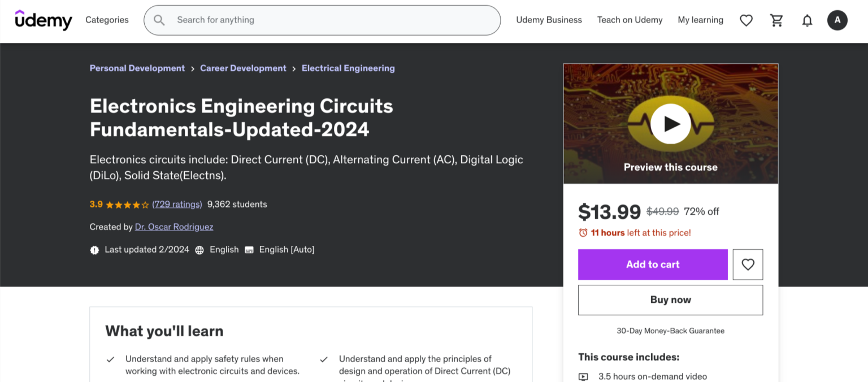Expand Career Development from the breadcrumb
Viewport: 868px width, 382px height.
tap(243, 68)
